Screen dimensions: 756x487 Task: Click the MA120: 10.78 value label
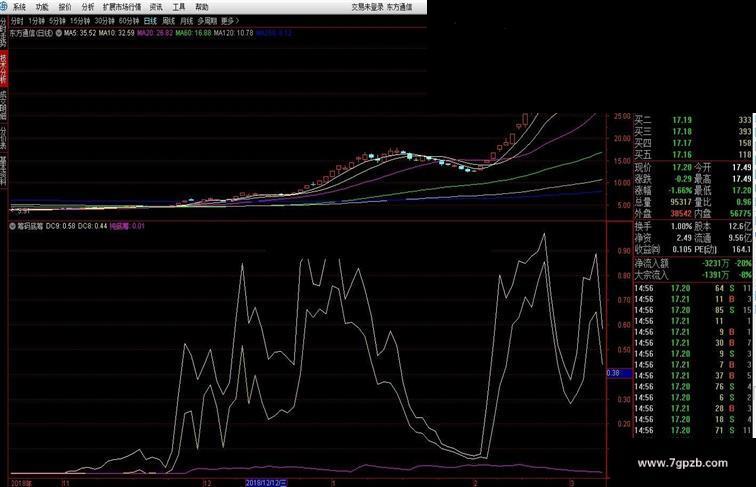click(233, 33)
